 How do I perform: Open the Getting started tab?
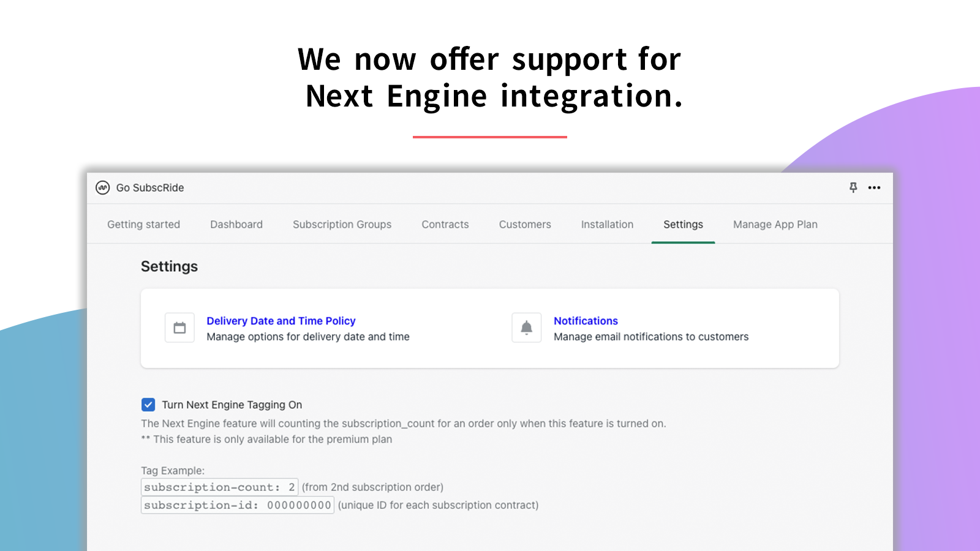[143, 225]
